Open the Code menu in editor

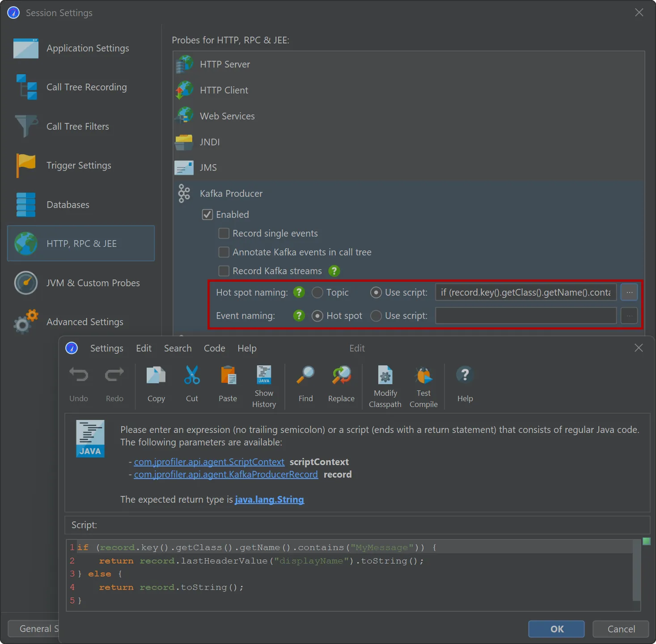[x=215, y=348]
